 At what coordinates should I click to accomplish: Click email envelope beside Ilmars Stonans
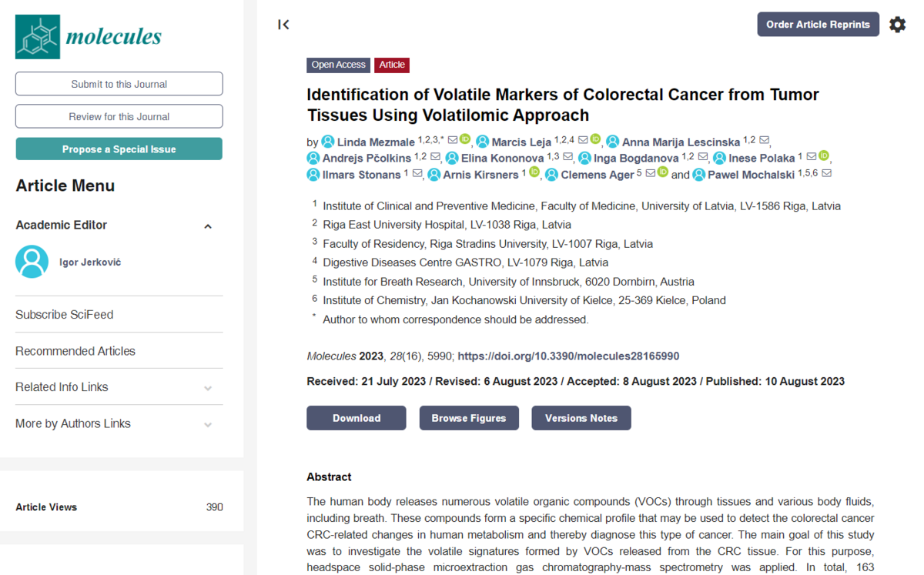point(417,174)
